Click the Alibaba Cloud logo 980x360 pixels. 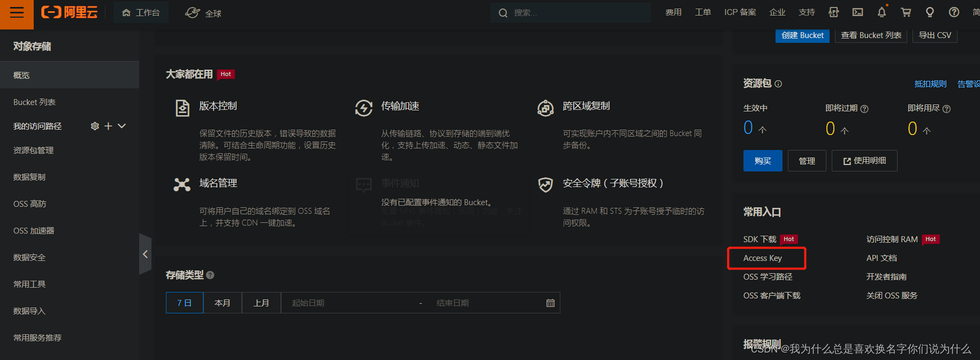click(70, 12)
